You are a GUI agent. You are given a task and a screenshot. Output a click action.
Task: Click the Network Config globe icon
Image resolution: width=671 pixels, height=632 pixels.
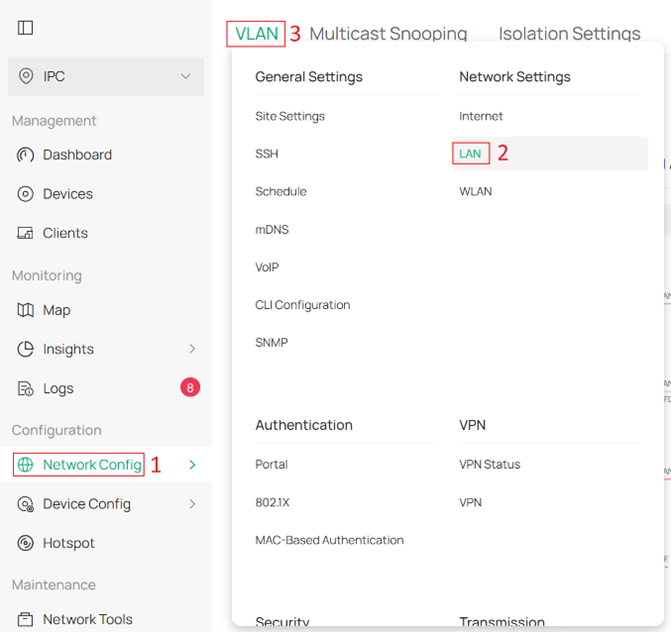point(25,465)
